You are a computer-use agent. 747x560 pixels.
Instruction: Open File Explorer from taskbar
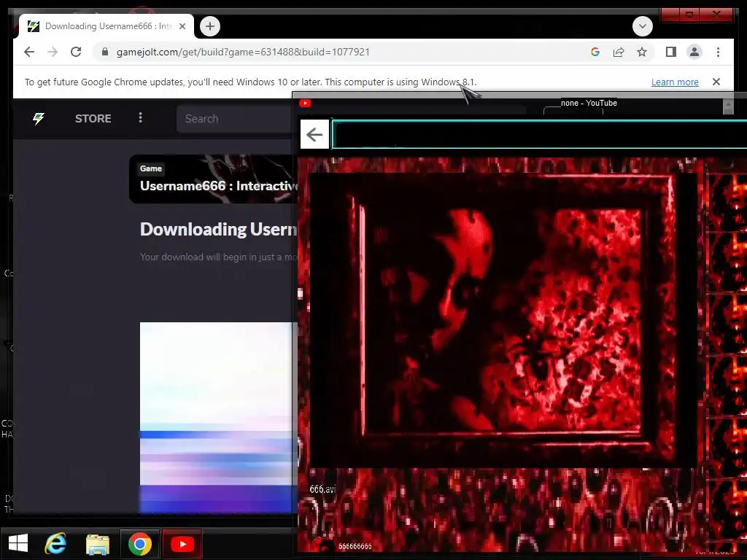(98, 543)
